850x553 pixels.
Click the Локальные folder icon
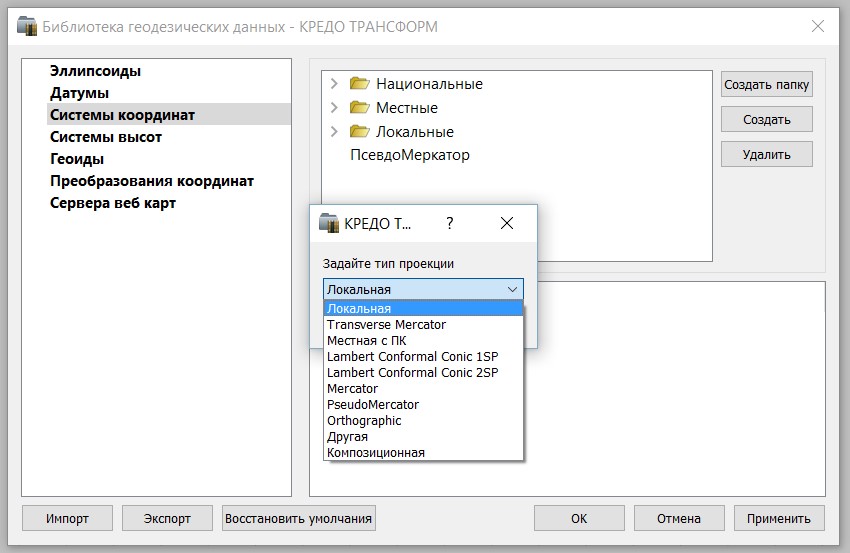coord(360,131)
